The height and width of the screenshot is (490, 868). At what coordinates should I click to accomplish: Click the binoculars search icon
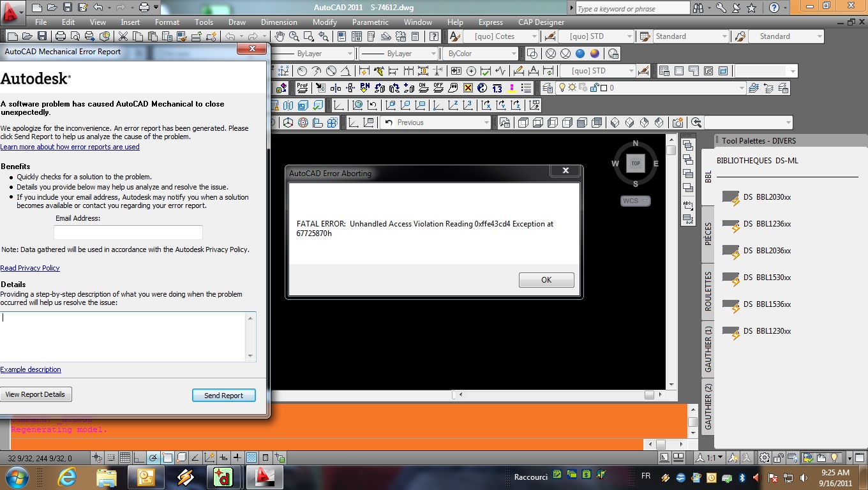698,8
